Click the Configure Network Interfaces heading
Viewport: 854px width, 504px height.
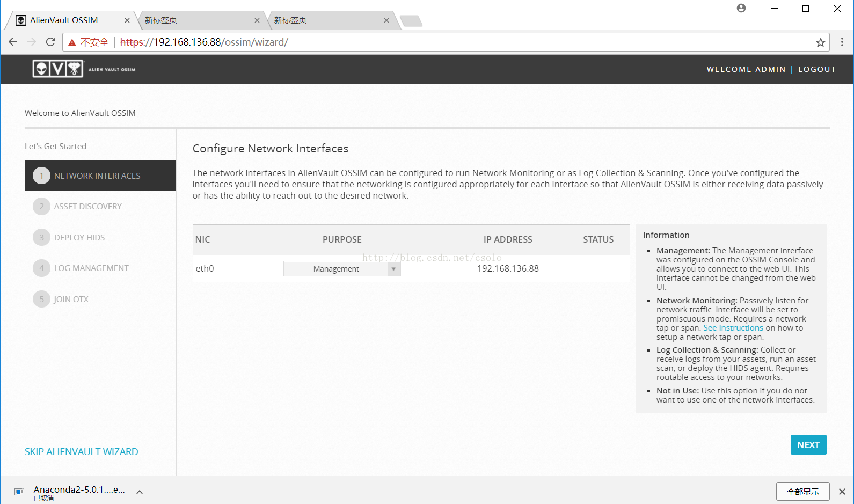point(271,149)
